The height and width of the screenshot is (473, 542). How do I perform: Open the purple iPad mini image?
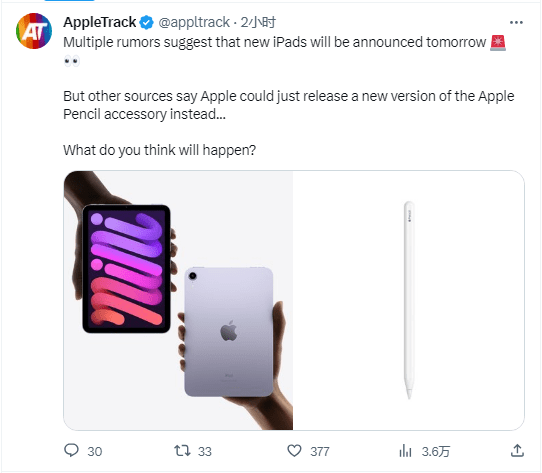click(178, 300)
